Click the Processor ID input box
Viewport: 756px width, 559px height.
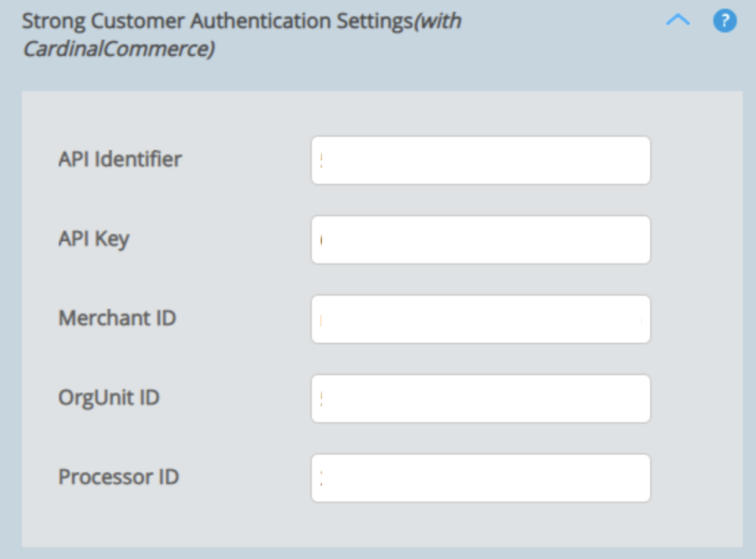479,477
